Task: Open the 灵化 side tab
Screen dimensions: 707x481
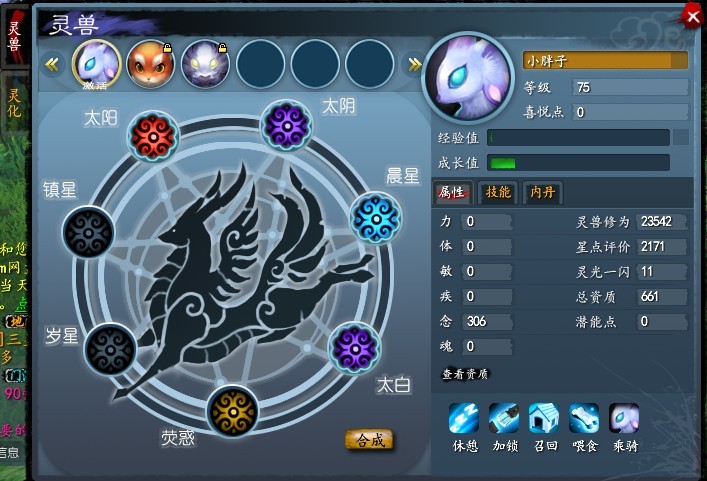Action: coord(14,103)
